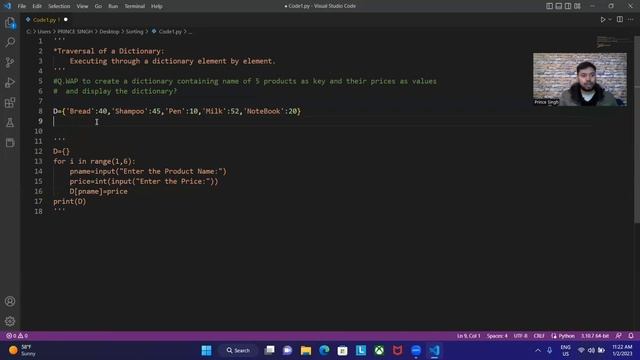Image resolution: width=640 pixels, height=360 pixels.
Task: Open Customize Layout icon
Action: point(577,6)
